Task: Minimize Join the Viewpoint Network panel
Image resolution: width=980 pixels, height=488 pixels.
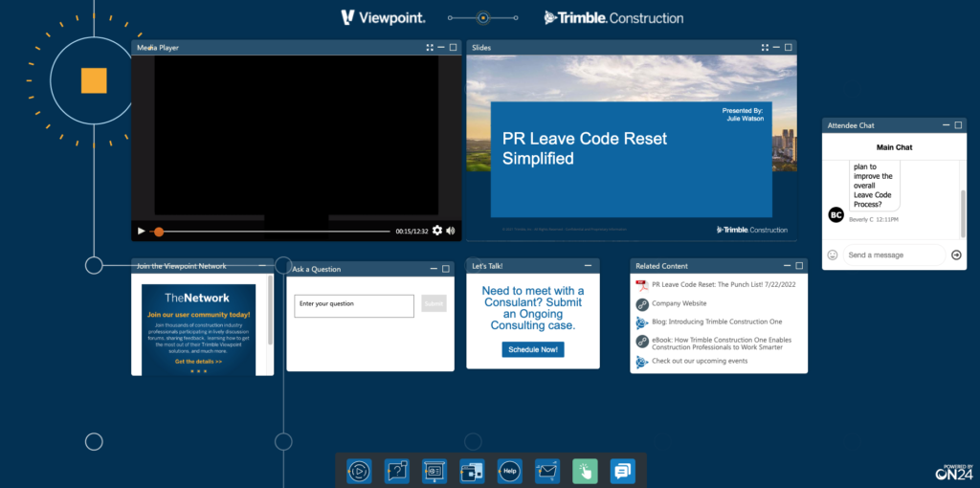Action: click(x=262, y=266)
